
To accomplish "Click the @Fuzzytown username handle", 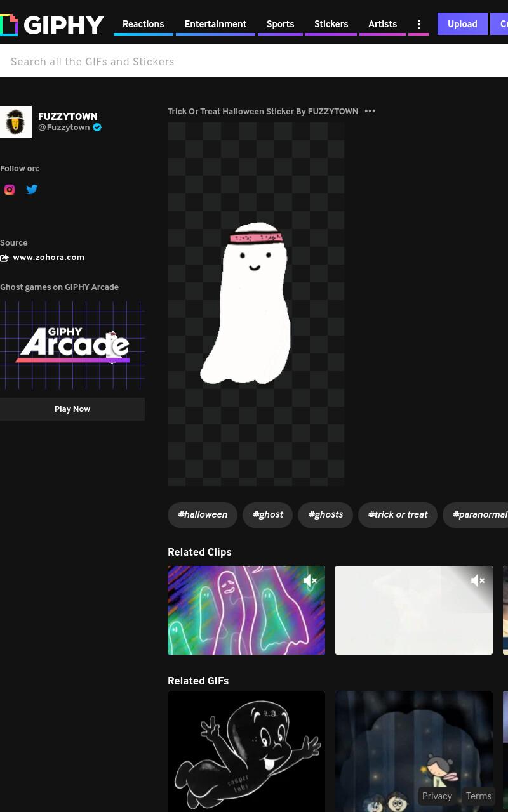I will tap(64, 128).
